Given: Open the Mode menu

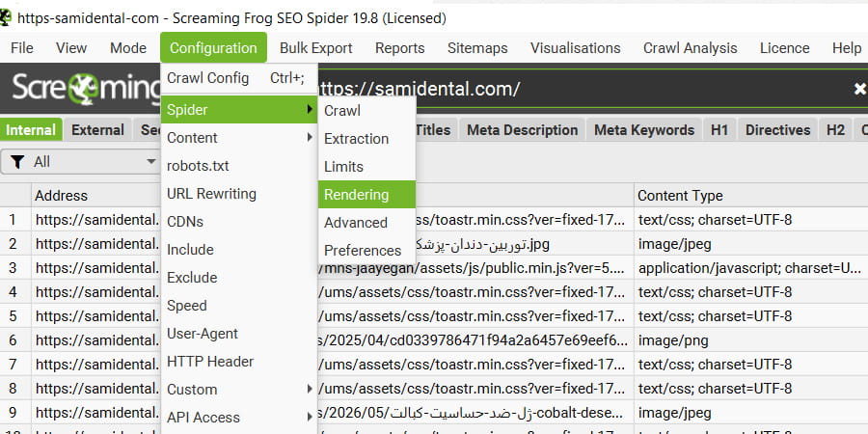Looking at the screenshot, I should coord(128,48).
